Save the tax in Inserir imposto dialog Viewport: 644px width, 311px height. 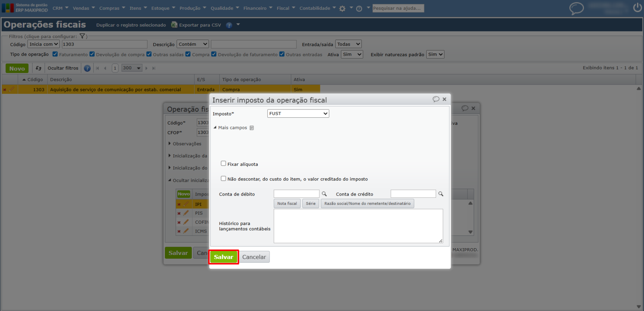click(224, 257)
